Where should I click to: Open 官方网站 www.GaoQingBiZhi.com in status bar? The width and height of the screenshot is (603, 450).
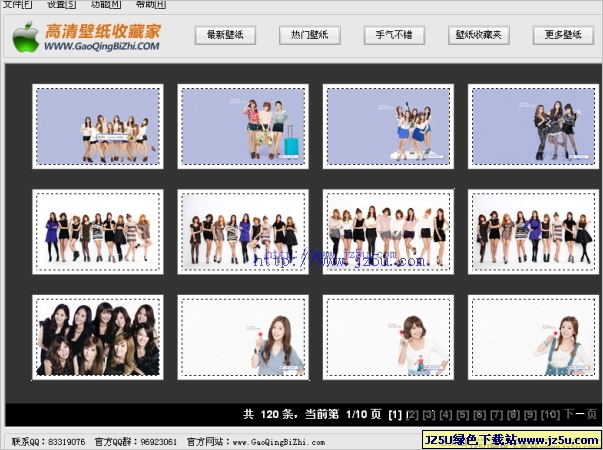coord(256,442)
